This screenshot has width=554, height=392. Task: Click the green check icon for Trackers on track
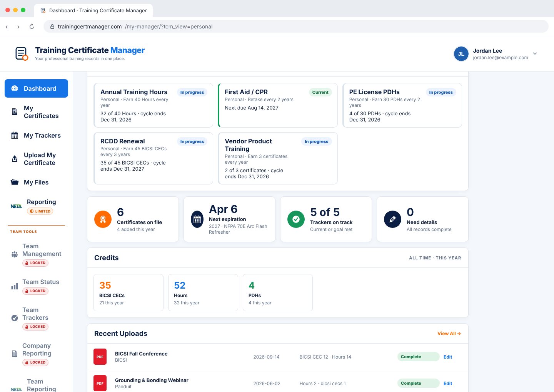[296, 219]
